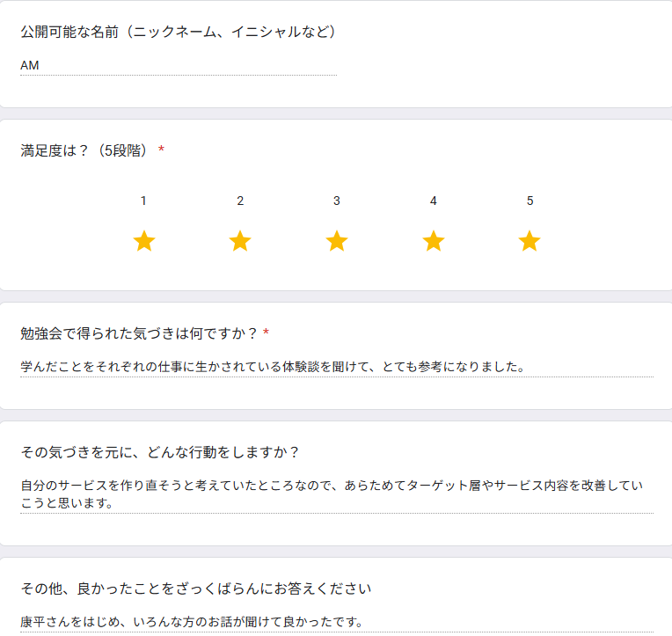Click the red asterisk beside 満足度は？
Screen dimensions: 672x636
[161, 150]
